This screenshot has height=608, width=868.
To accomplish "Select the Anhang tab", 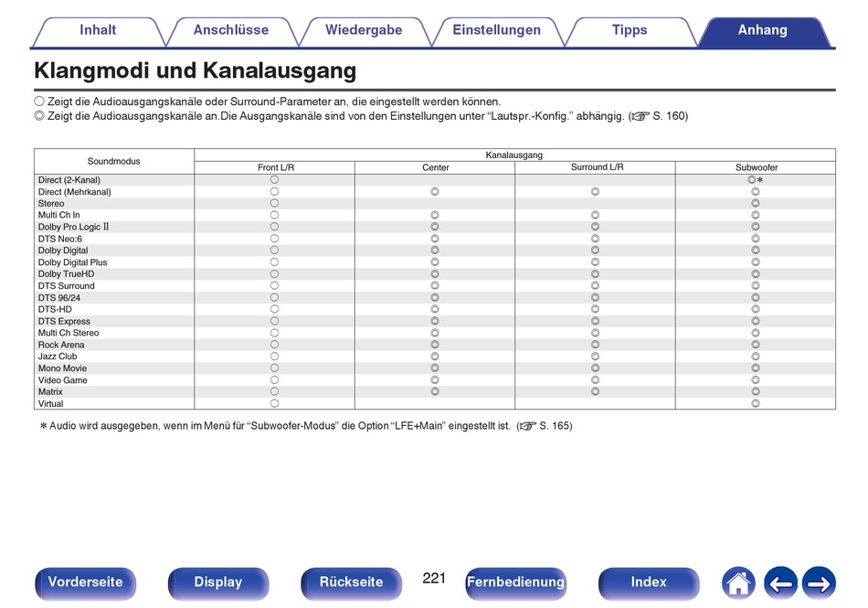I will coord(762,30).
